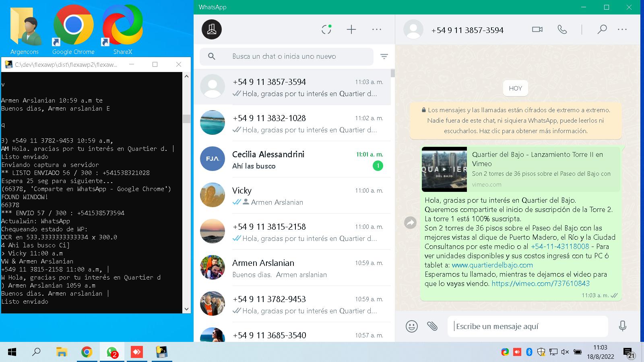
Task: Maximize the flexawp console window
Action: click(x=155, y=64)
